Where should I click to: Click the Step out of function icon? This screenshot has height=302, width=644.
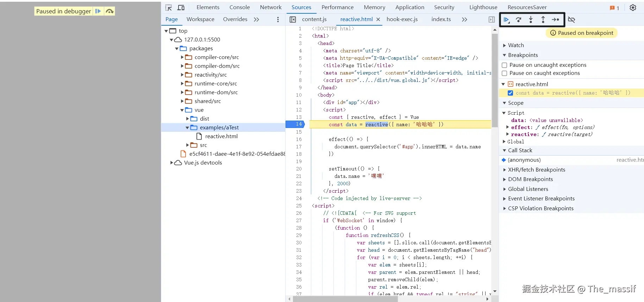(x=543, y=20)
